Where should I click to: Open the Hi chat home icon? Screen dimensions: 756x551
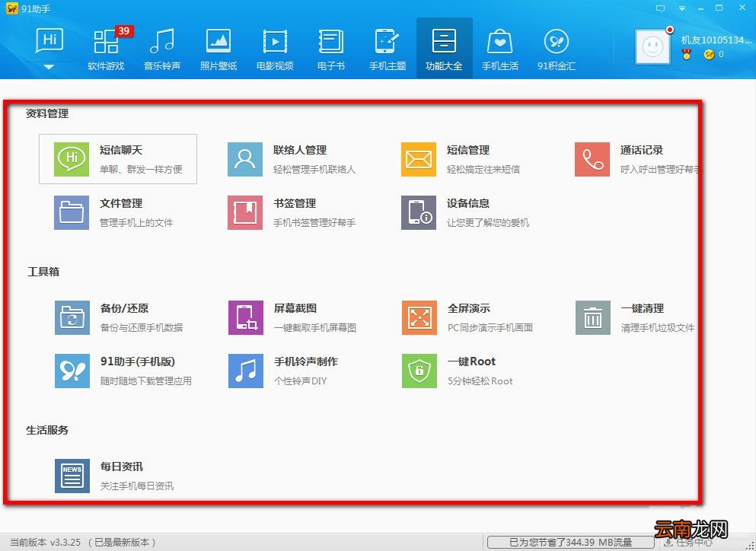coord(49,41)
